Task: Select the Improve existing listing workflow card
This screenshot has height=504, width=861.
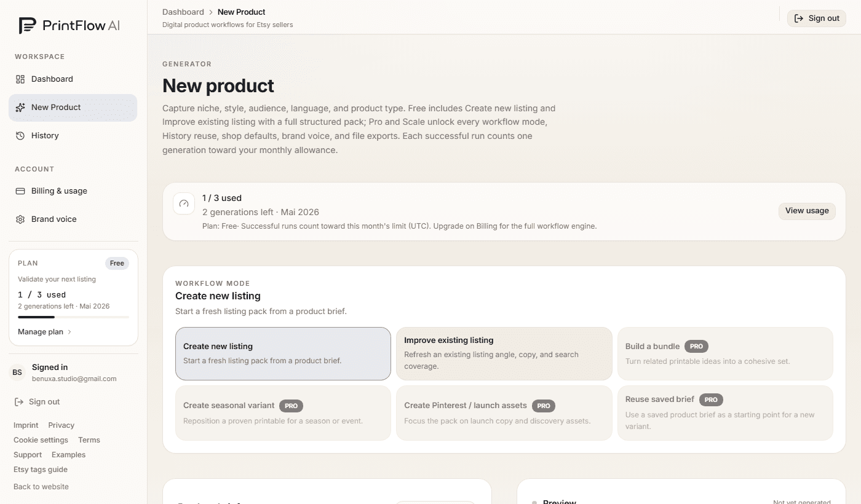Action: coord(504,353)
